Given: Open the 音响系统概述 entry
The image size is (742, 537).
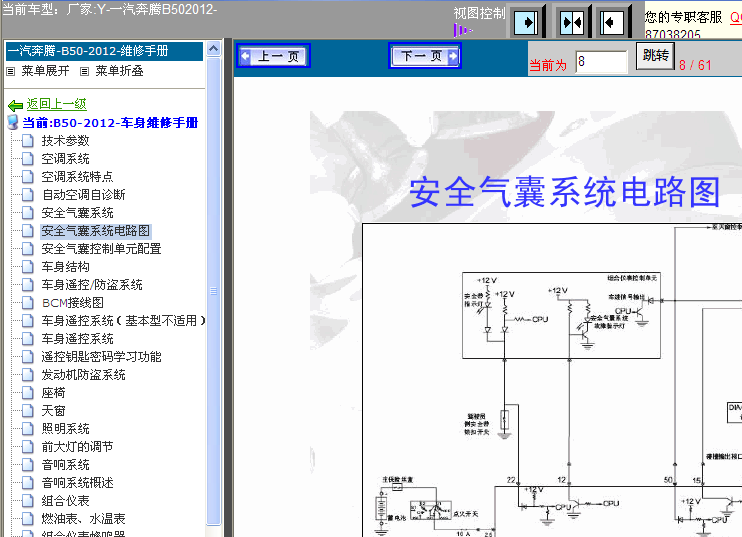Looking at the screenshot, I should click(x=77, y=482).
